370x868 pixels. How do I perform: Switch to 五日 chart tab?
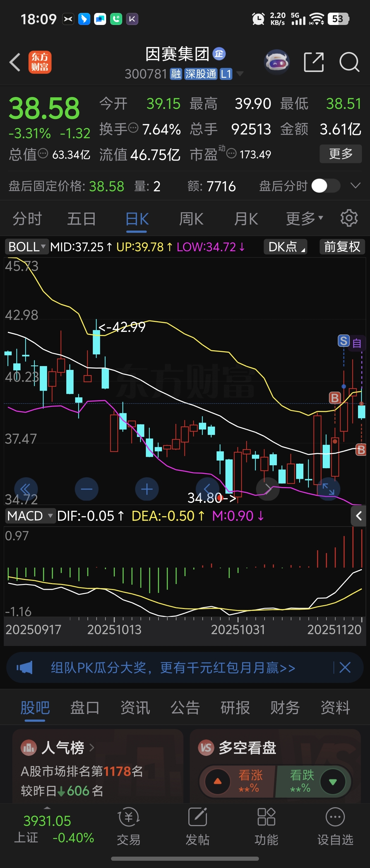pos(81,219)
